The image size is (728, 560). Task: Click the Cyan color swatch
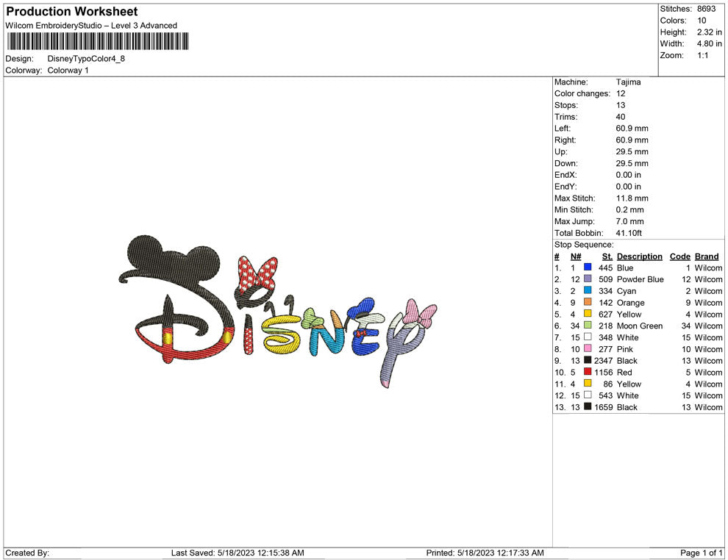pos(588,290)
